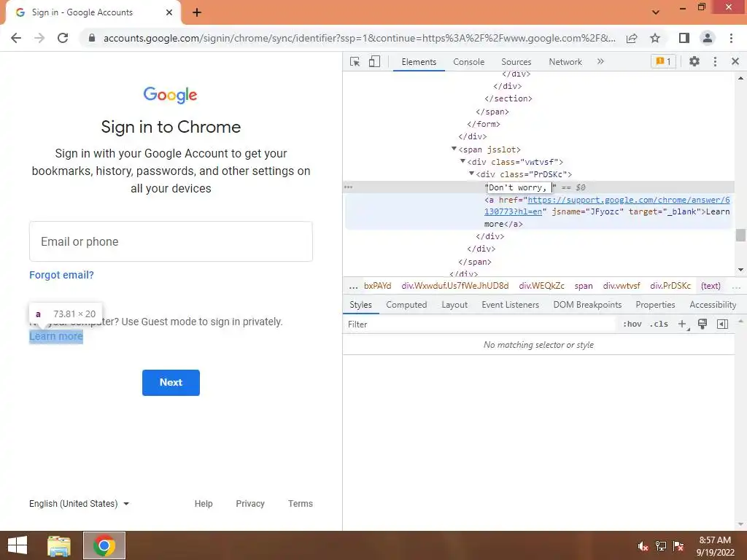The image size is (747, 560).
Task: Select div.PrDSKc breadcrumb
Action: pyautogui.click(x=670, y=286)
